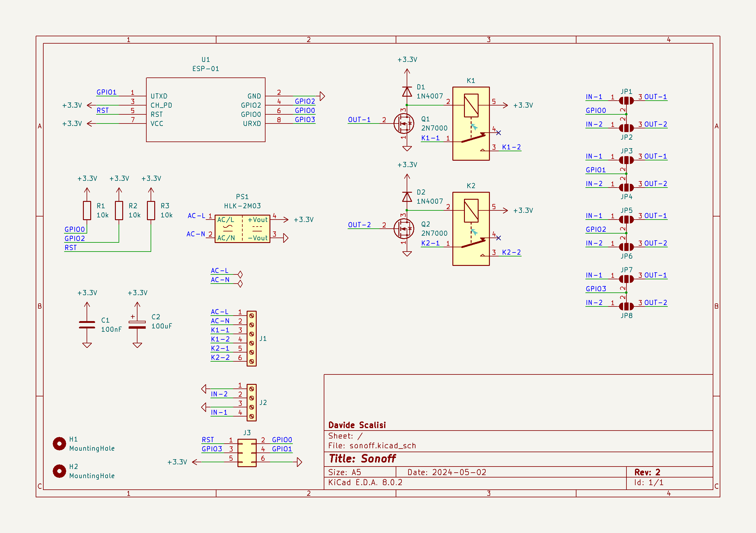
Task: Click the 'KiCad E.D.A. 8.0.2' text
Action: coord(365,482)
